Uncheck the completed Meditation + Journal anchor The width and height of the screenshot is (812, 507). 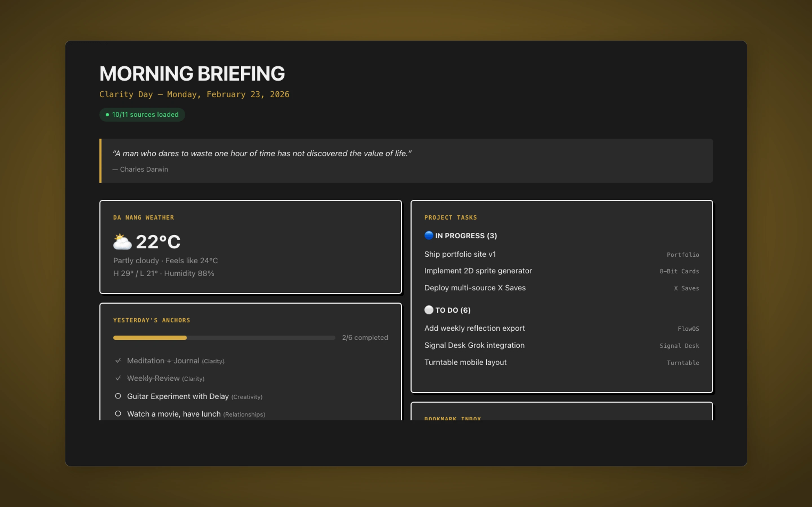[x=118, y=361]
